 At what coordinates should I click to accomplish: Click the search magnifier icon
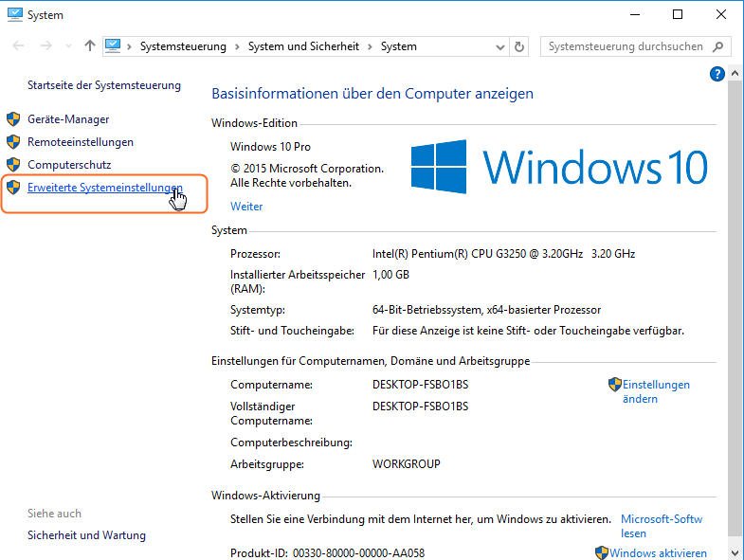click(717, 46)
